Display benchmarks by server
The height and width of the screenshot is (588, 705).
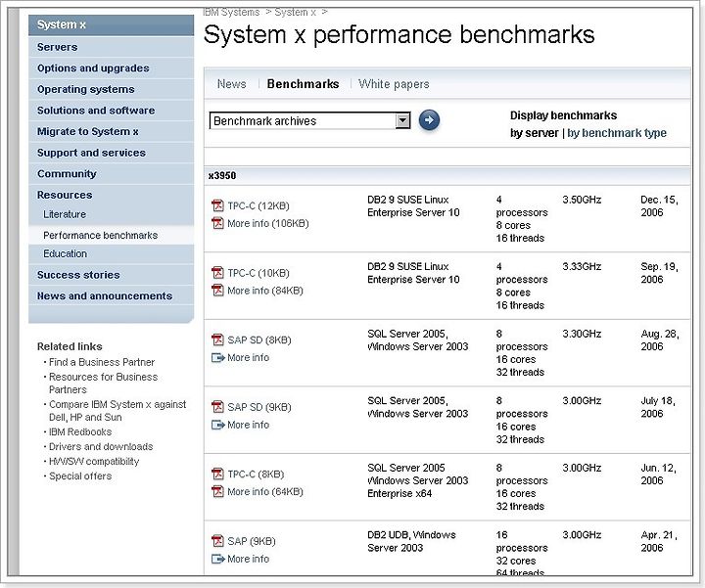[x=535, y=133]
